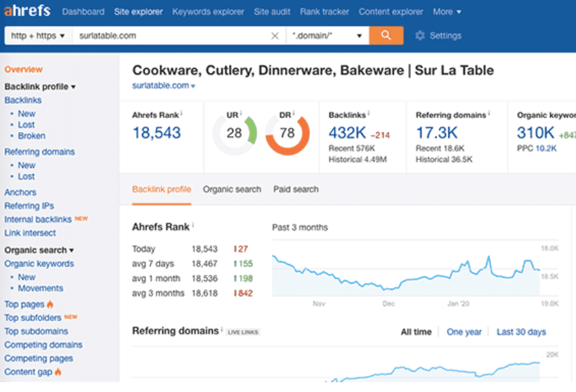Viewport: 576px width, 392px height.
Task: Select One year range
Action: (464, 332)
